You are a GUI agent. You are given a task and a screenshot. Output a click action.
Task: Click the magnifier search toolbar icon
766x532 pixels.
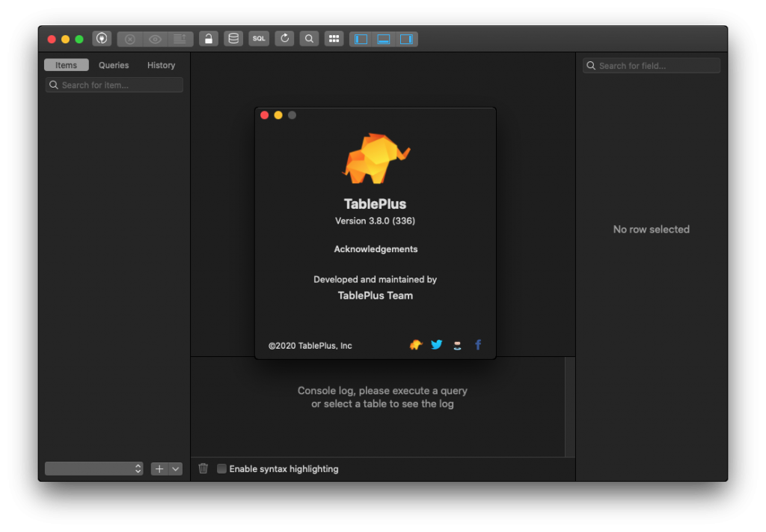309,39
